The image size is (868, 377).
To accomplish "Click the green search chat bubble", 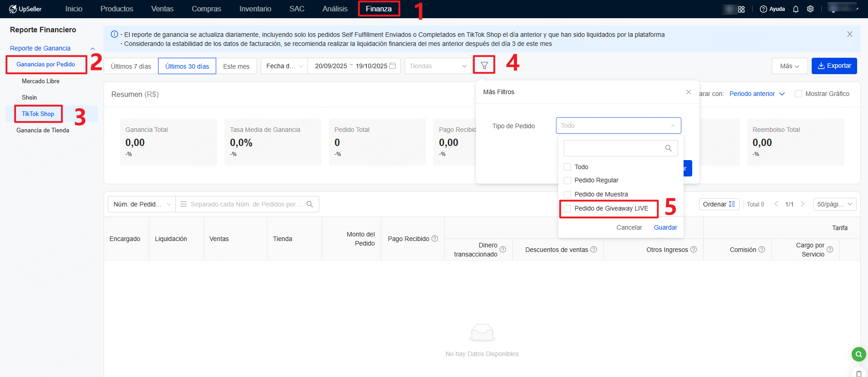I will pyautogui.click(x=858, y=354).
